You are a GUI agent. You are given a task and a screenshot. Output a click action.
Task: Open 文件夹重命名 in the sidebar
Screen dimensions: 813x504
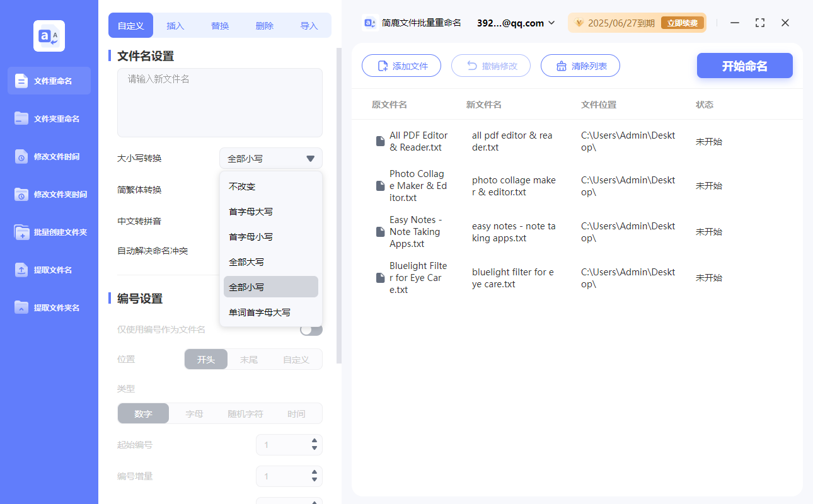pyautogui.click(x=22, y=118)
